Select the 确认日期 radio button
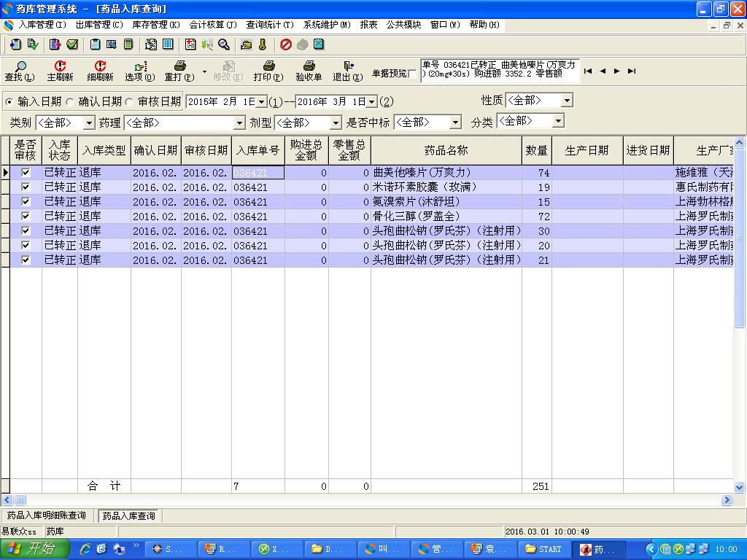 (x=69, y=102)
